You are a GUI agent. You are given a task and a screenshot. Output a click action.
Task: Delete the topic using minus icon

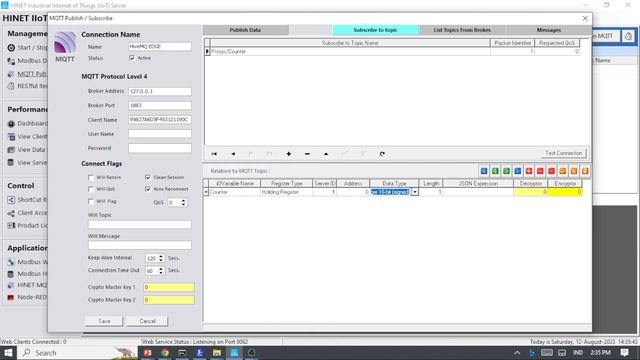click(x=307, y=154)
